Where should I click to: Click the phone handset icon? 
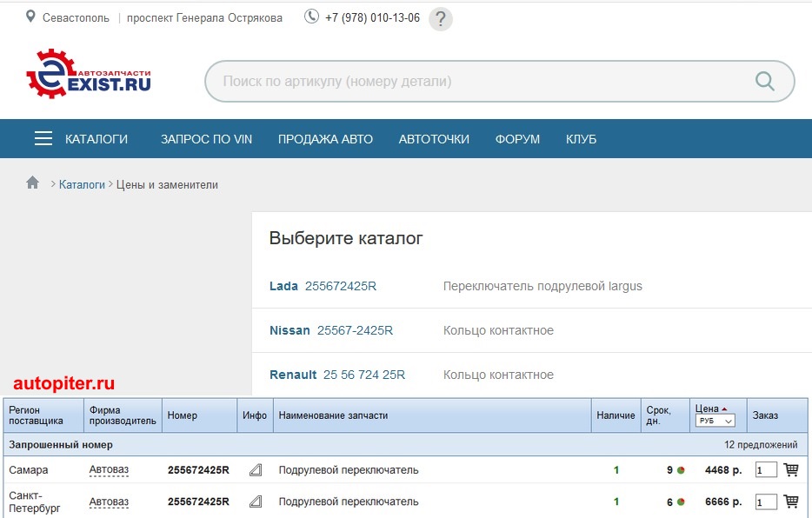click(311, 17)
